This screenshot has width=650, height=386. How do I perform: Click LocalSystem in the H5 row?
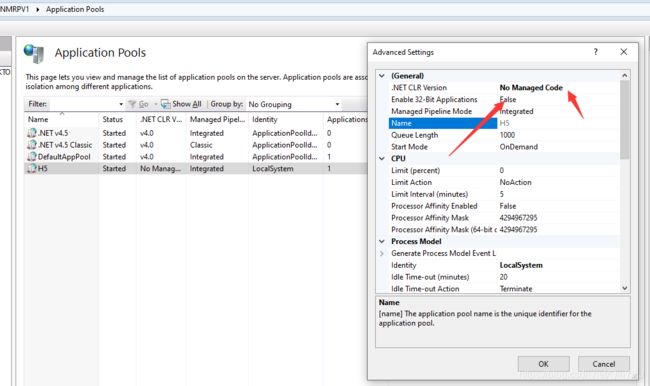[273, 169]
